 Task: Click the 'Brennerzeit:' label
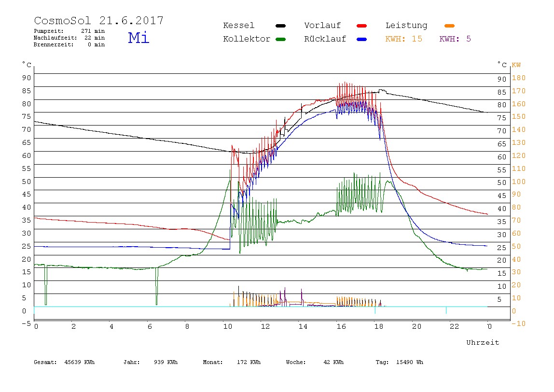tap(54, 44)
